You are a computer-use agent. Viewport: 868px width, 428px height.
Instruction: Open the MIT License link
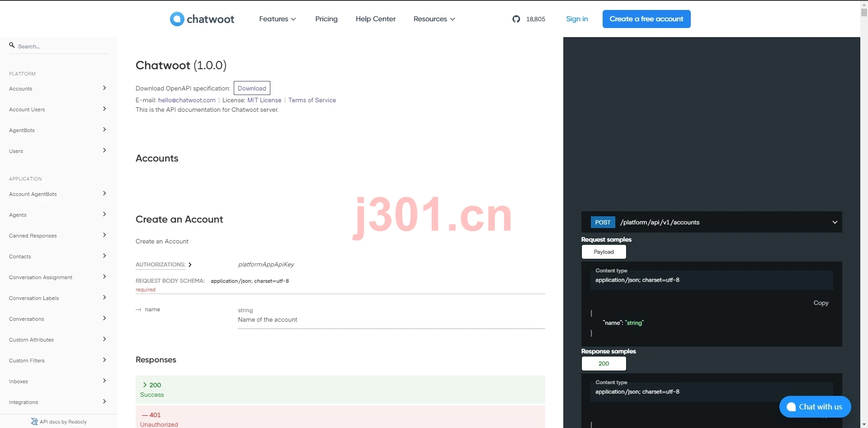tap(264, 100)
